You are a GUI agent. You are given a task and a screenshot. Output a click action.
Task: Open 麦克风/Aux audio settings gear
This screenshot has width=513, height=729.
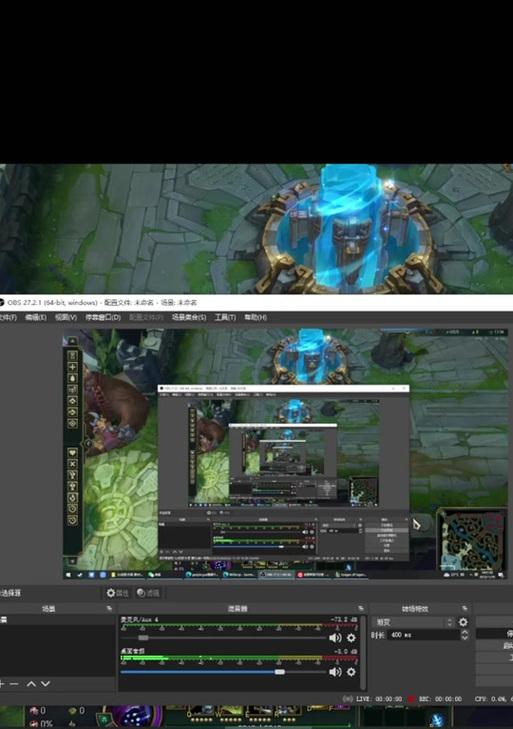351,637
